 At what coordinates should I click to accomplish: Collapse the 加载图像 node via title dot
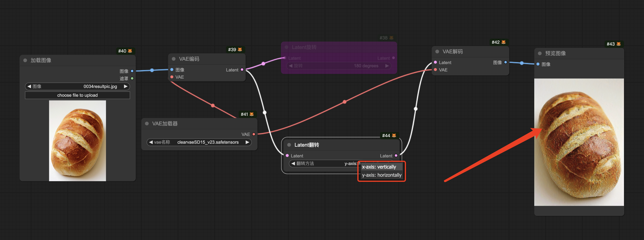coord(25,60)
